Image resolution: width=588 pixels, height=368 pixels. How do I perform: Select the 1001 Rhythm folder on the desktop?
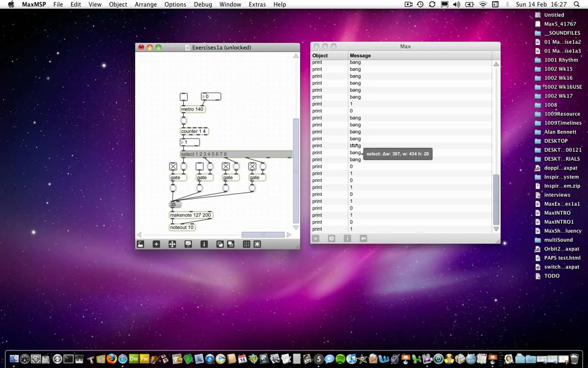point(561,60)
